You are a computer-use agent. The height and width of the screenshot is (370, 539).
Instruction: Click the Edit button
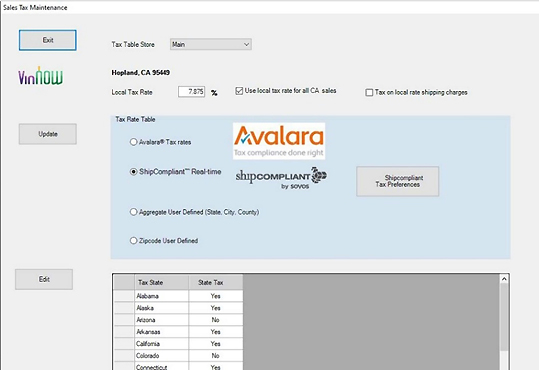point(44,279)
